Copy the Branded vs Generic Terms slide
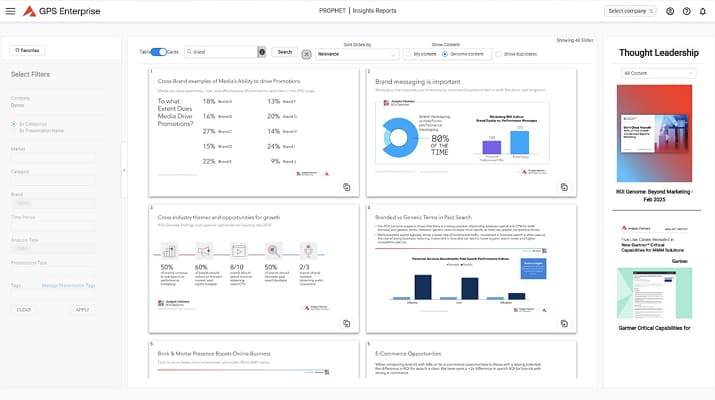 [x=565, y=323]
